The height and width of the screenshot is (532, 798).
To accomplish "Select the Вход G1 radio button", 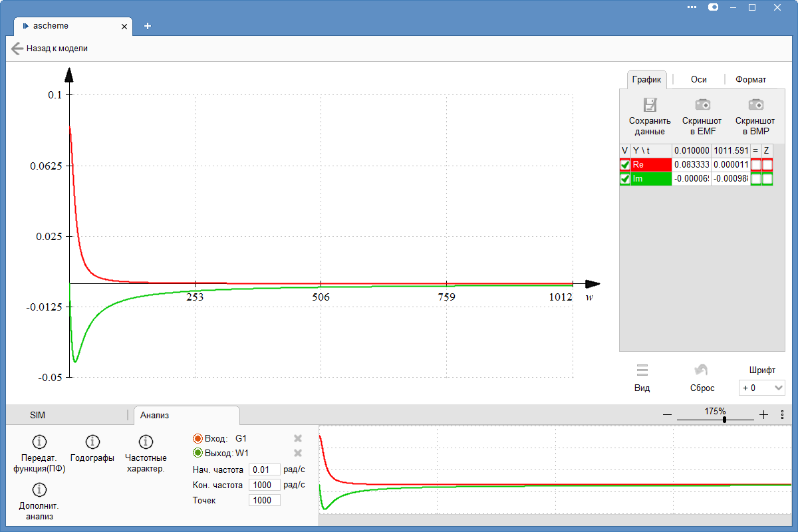I will [198, 438].
